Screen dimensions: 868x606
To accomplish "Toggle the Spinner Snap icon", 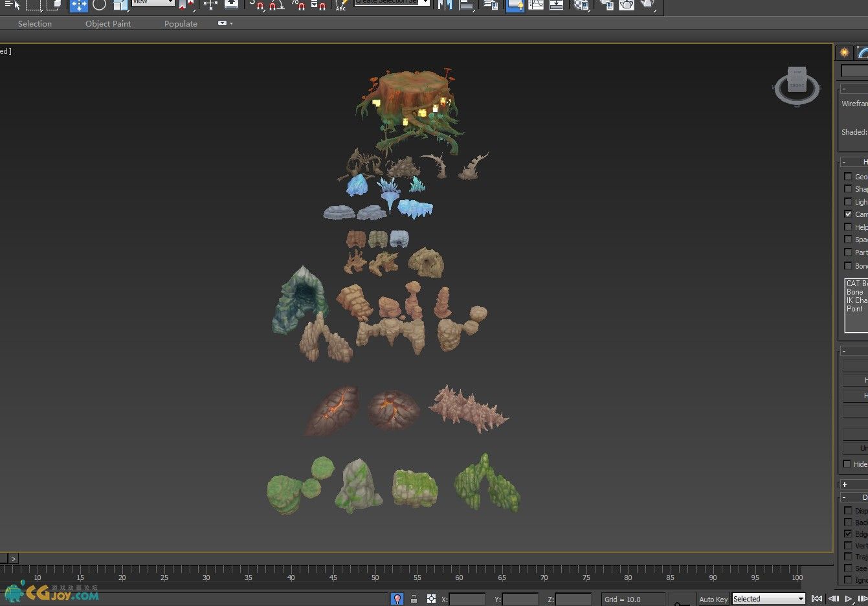I will 318,5.
